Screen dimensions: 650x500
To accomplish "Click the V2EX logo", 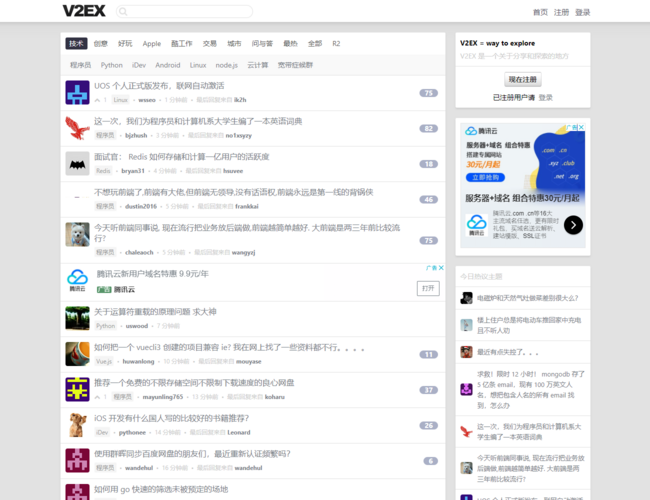I will coord(84,11).
